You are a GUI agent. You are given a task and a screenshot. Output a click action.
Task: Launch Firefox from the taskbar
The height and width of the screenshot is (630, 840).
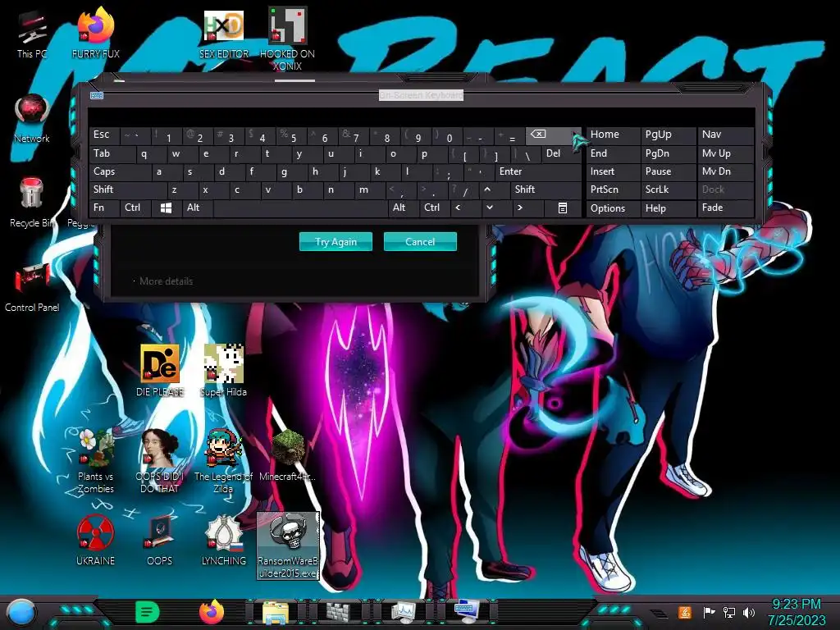point(212,612)
